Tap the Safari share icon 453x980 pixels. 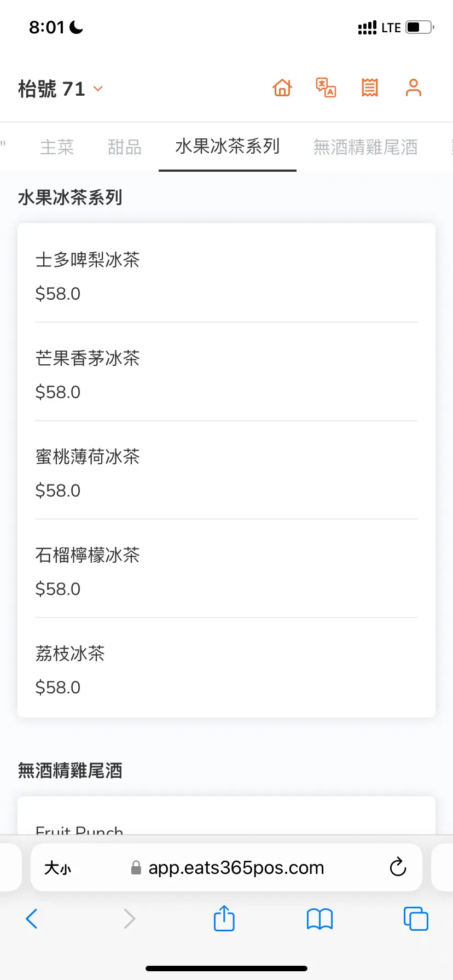(x=224, y=918)
